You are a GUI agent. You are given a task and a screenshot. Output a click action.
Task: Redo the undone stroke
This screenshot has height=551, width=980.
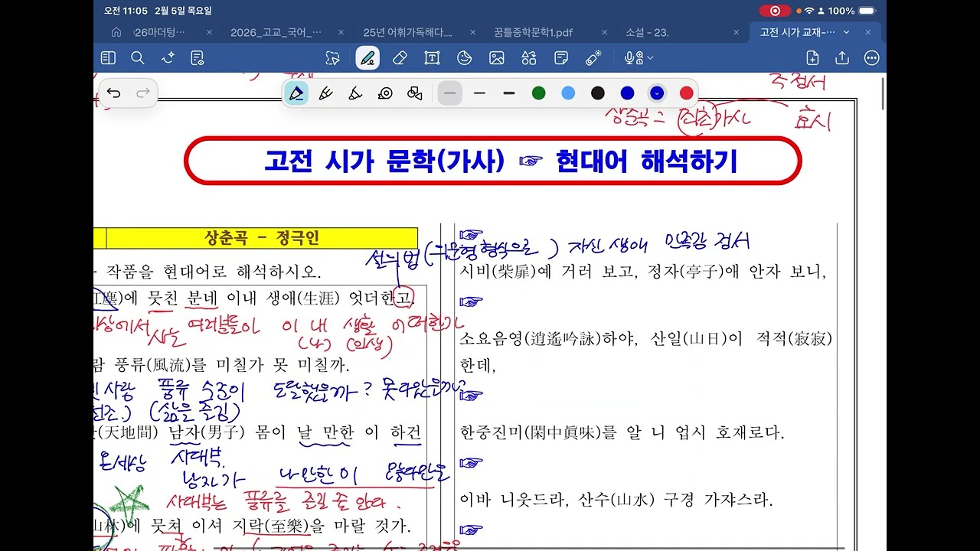[x=143, y=93]
